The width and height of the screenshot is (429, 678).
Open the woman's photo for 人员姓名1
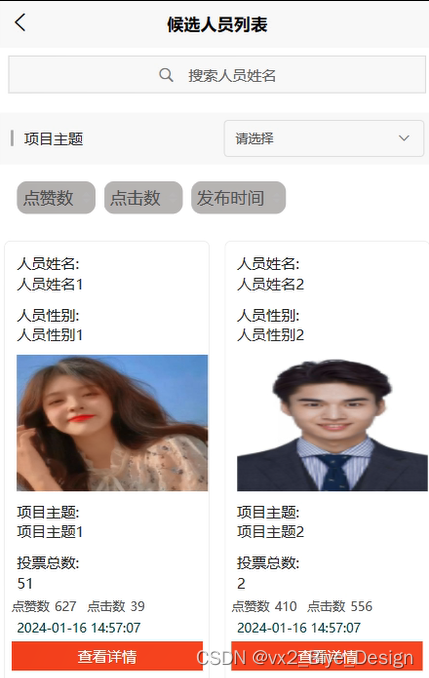coord(112,423)
